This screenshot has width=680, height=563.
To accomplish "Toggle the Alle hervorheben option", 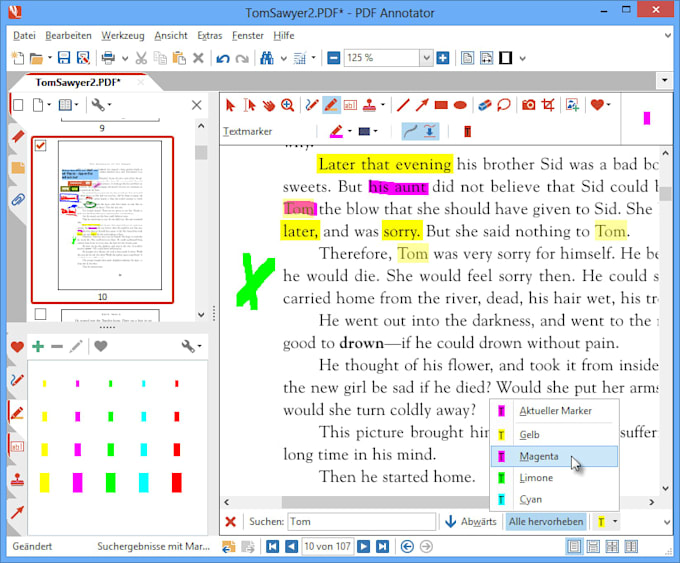I will [x=546, y=521].
